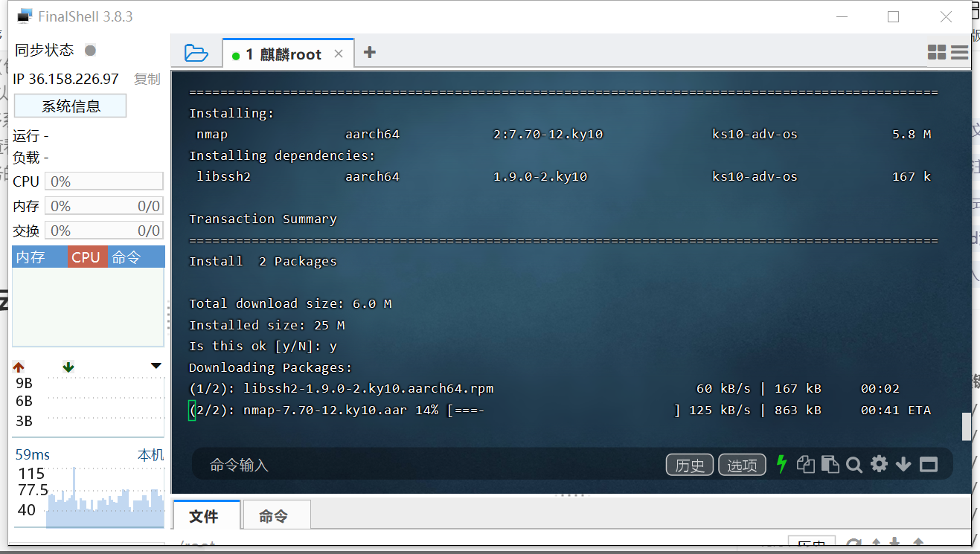
Task: Click the 负载 - status text
Action: click(x=31, y=158)
